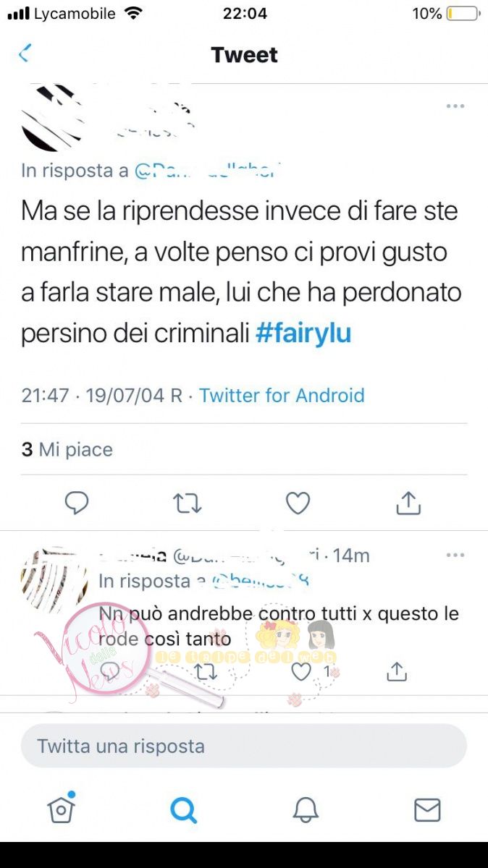Reply to the main tweet via comment icon
Viewport: 488px width, 868px height.
[x=77, y=503]
